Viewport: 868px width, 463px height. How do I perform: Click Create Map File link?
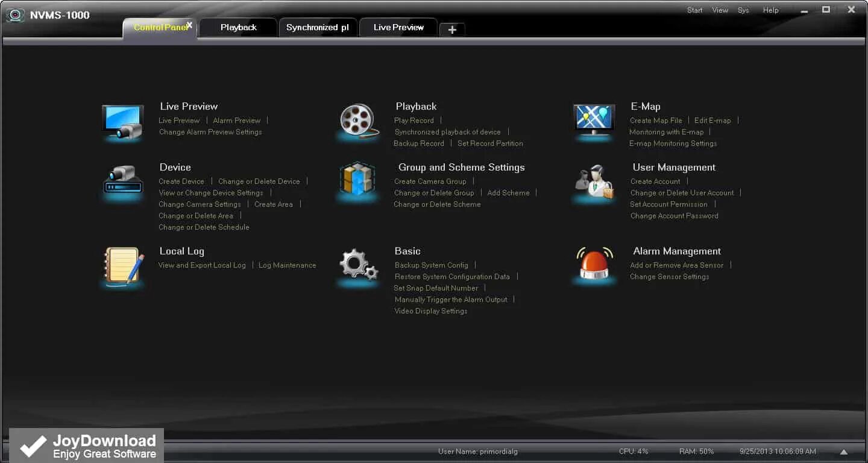(656, 121)
